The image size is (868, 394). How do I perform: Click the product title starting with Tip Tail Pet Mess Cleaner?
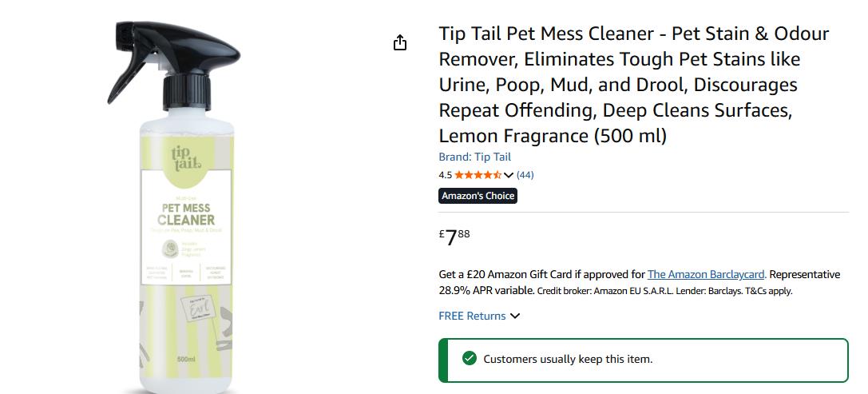point(634,84)
